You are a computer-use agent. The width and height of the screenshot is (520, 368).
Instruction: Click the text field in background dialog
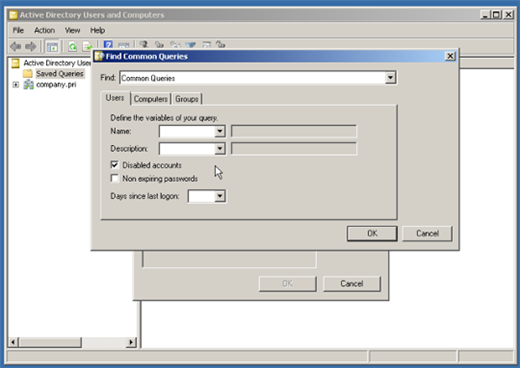pos(229,259)
